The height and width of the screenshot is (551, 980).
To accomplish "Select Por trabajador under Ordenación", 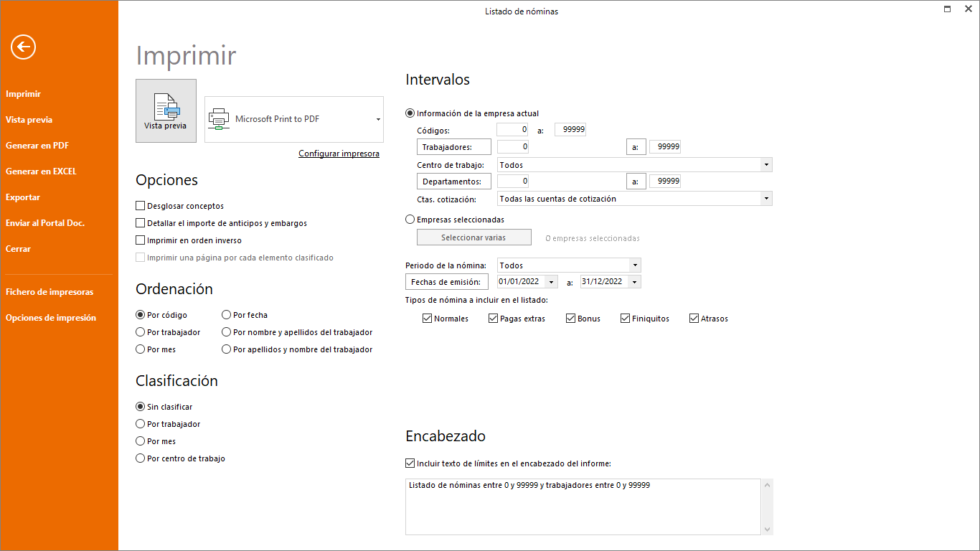I will [141, 332].
